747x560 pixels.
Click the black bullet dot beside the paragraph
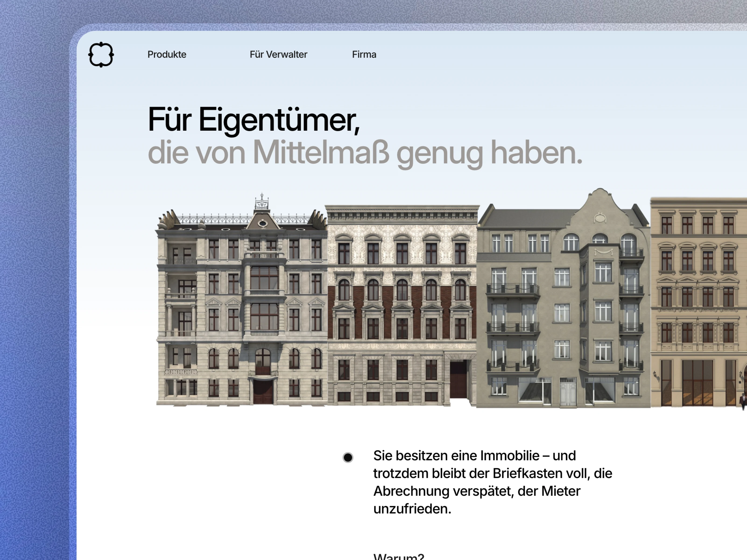(x=348, y=457)
